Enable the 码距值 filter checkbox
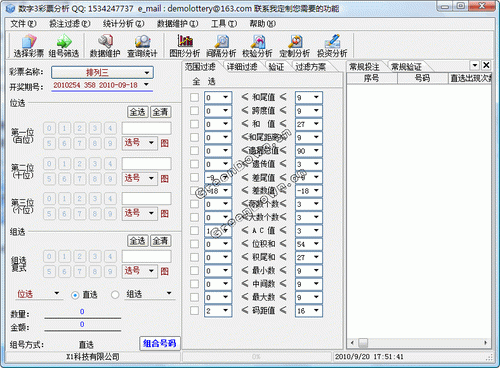This screenshot has height=368, width=500. coord(194,311)
